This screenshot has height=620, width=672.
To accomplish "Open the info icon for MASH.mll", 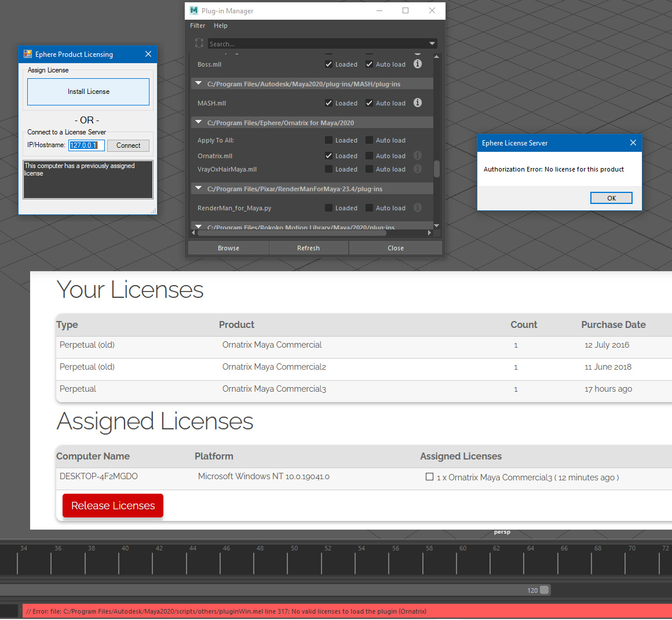I will coord(418,103).
